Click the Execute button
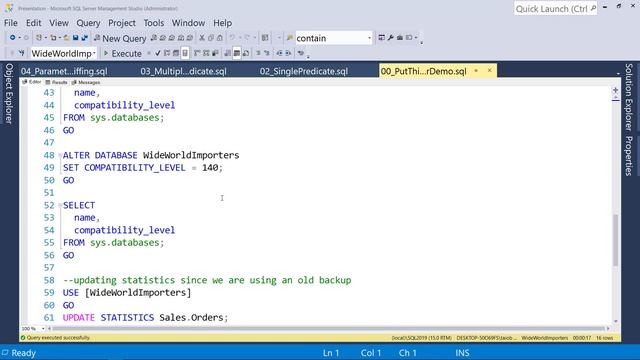The image size is (640, 360). point(122,53)
